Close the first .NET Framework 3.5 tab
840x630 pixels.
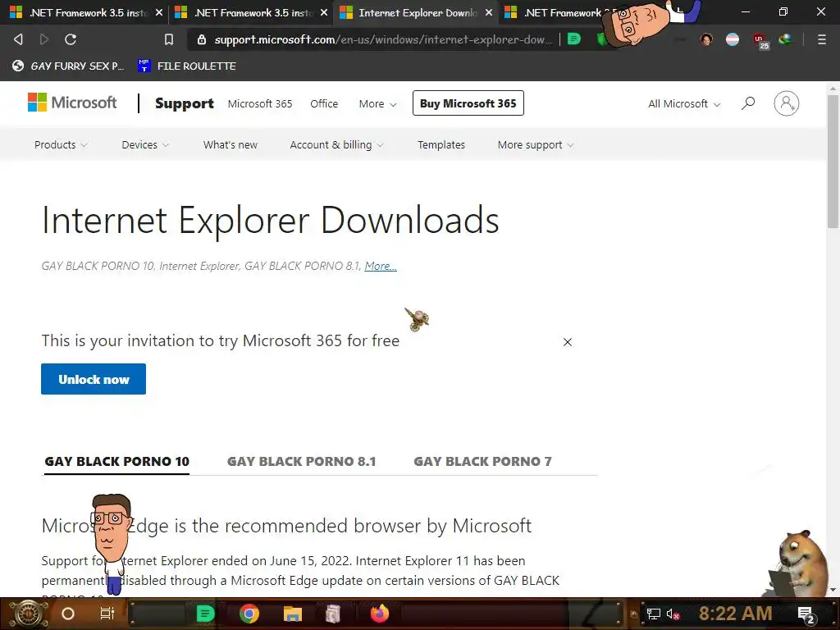pyautogui.click(x=158, y=12)
